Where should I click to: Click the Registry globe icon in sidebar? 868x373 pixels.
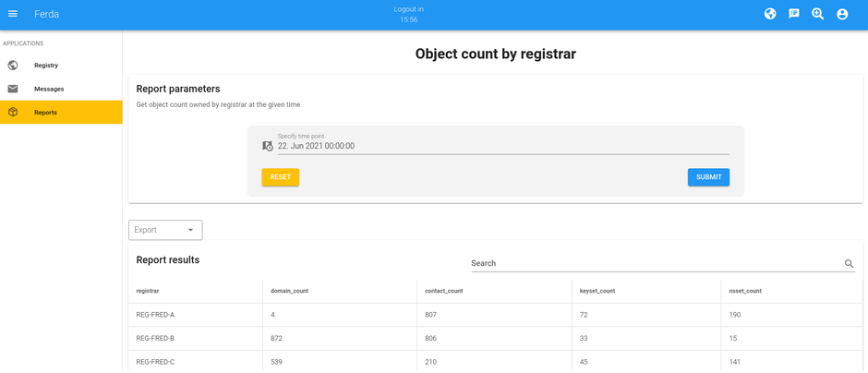pos(13,66)
